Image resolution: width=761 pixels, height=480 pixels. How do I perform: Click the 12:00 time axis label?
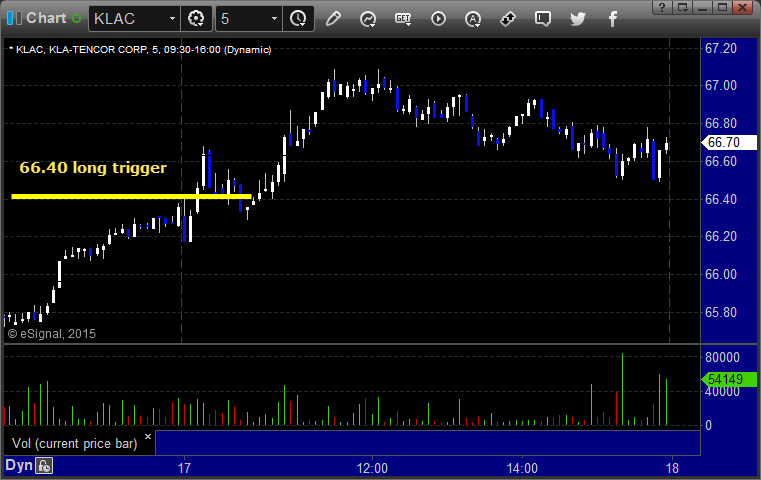coord(372,468)
